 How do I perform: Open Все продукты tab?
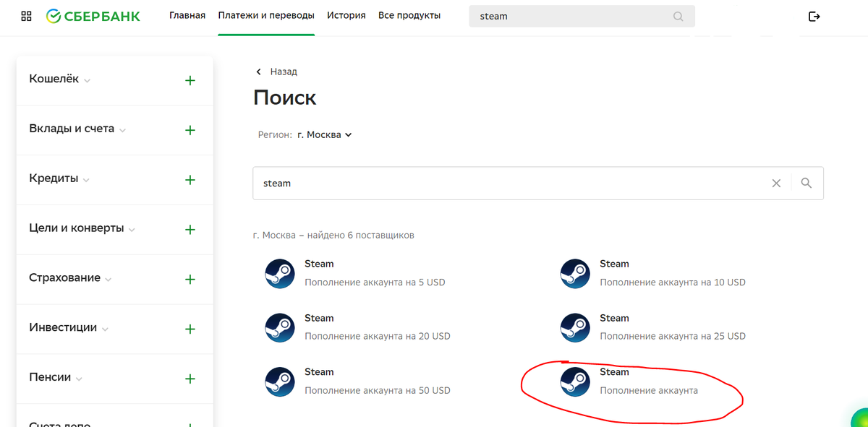coord(409,16)
